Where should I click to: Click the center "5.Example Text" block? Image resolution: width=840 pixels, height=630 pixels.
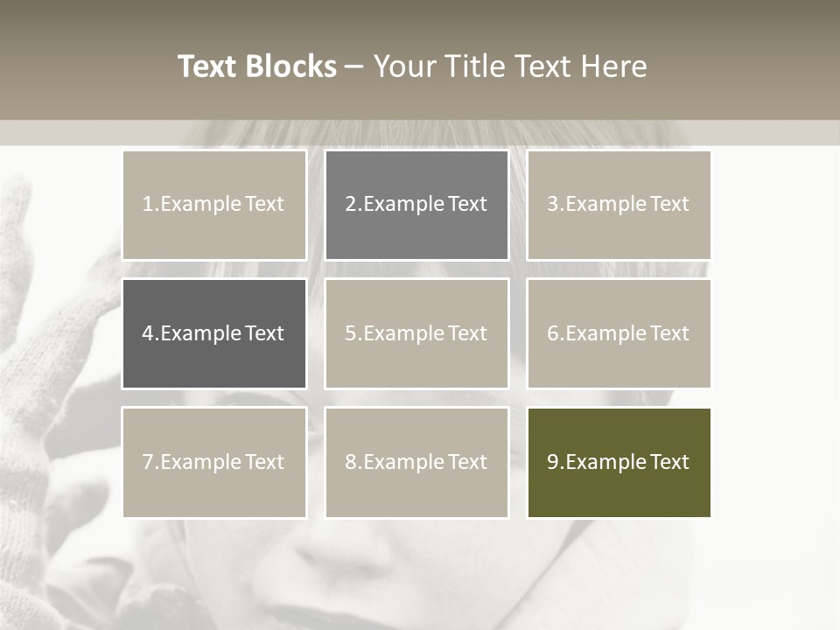point(416,333)
